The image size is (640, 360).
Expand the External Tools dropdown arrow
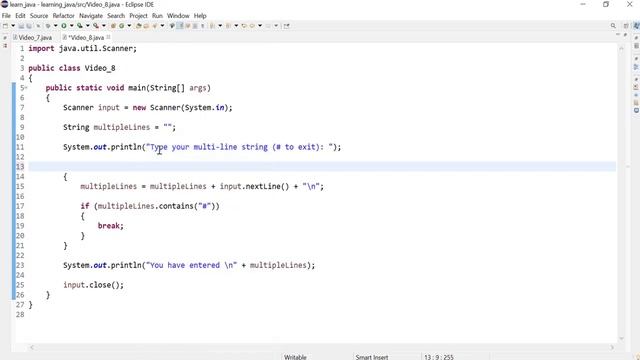104,26
